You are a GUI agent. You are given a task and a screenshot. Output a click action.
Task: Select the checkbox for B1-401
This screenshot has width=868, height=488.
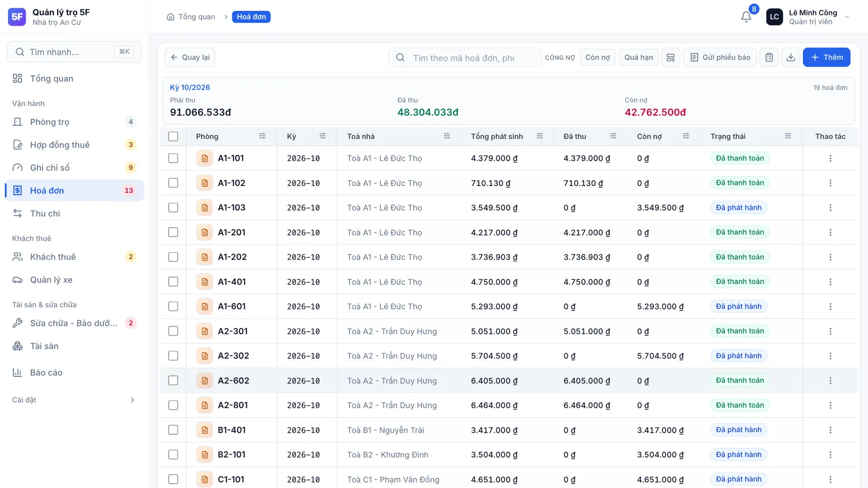tap(173, 430)
